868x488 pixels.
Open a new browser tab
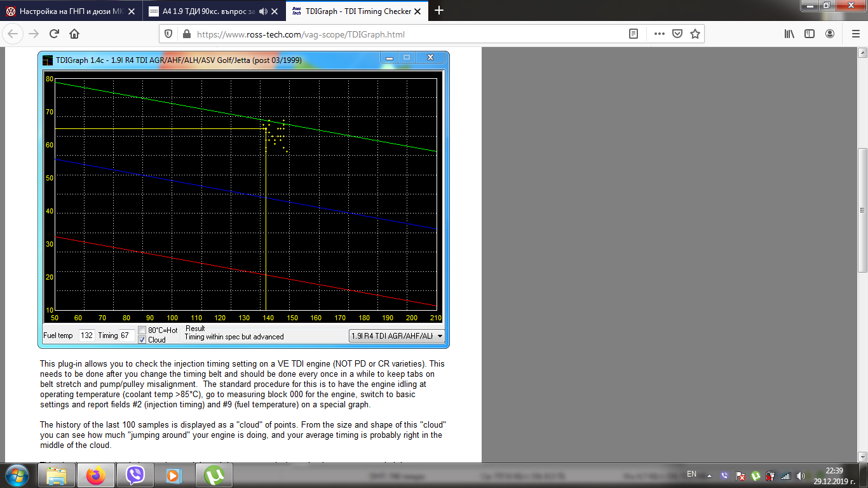point(438,10)
